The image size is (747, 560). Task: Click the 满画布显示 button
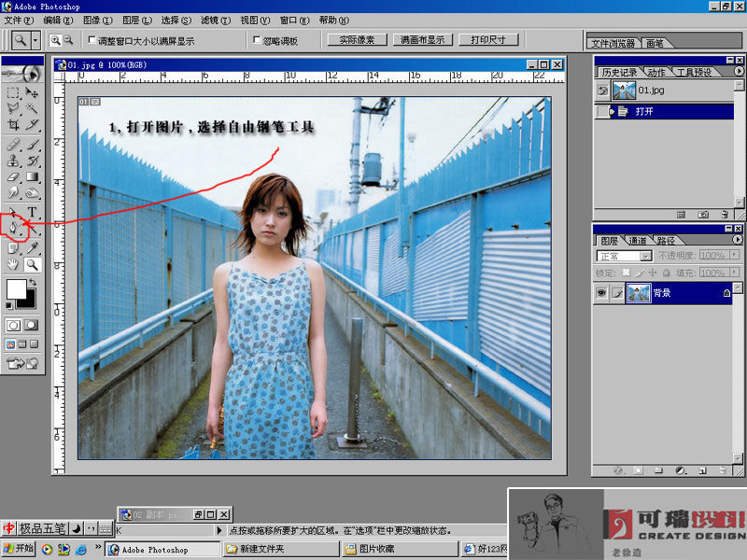tap(422, 40)
